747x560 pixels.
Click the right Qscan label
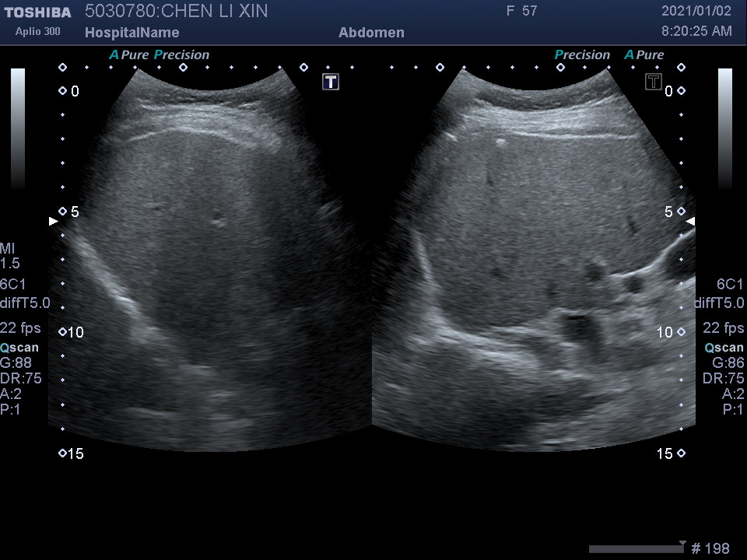point(724,348)
